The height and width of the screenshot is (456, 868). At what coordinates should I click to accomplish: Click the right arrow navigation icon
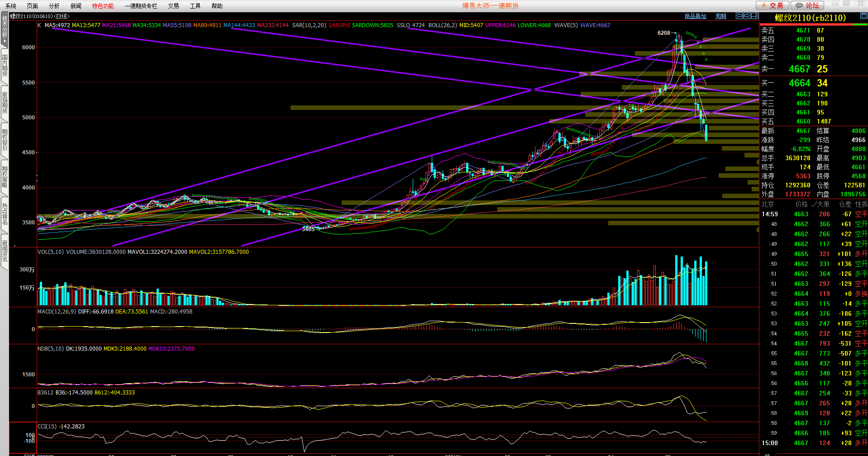coord(747,16)
